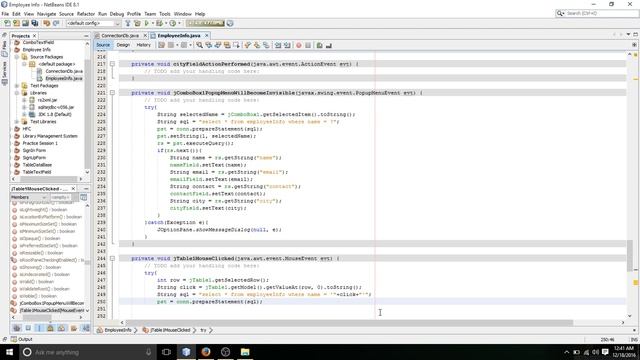Click the Find Selection magnifier icon in editor toolbar
This screenshot has height=360, width=640.
199,45
